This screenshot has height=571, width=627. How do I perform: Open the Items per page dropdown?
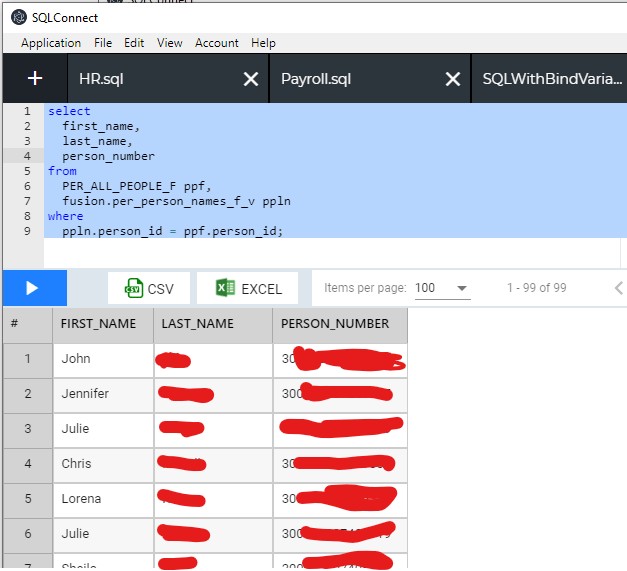(x=443, y=288)
